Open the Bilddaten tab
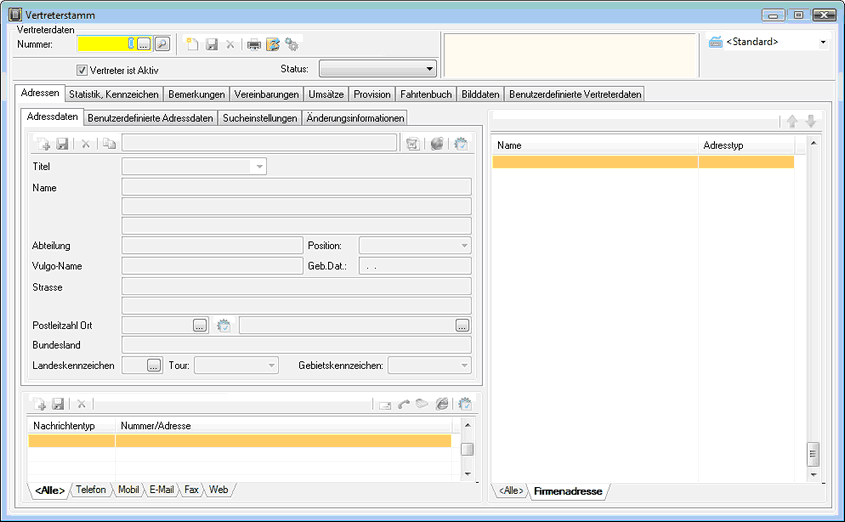The width and height of the screenshot is (845, 522). (x=480, y=94)
